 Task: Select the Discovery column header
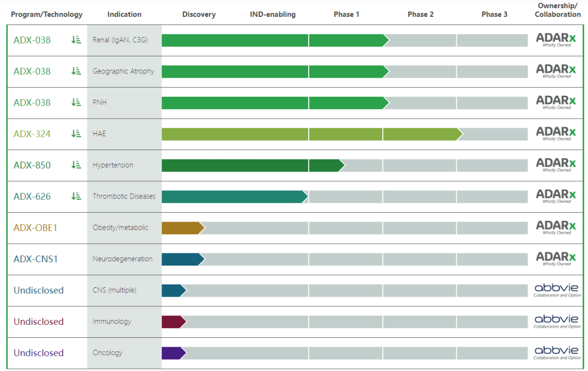pos(199,15)
